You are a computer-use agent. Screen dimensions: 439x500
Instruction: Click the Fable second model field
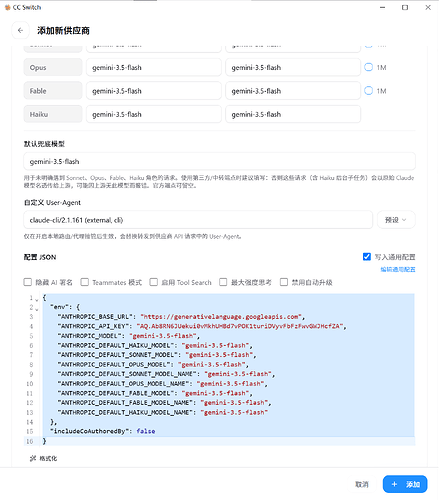[x=293, y=91]
